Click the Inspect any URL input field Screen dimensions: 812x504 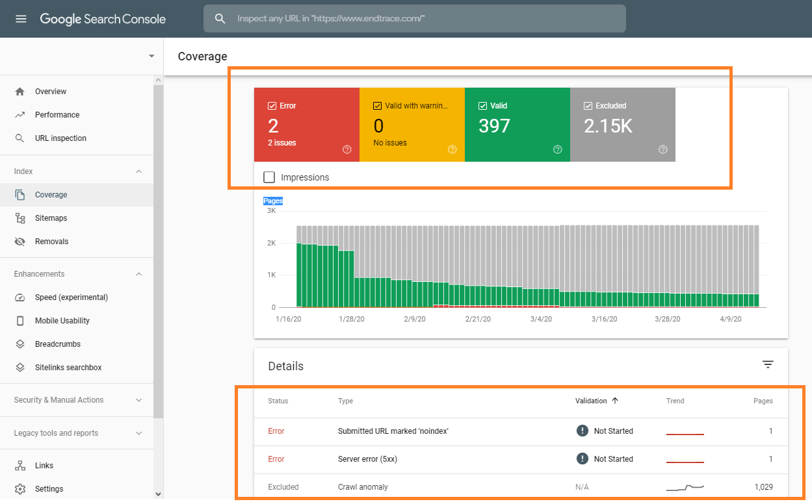415,19
